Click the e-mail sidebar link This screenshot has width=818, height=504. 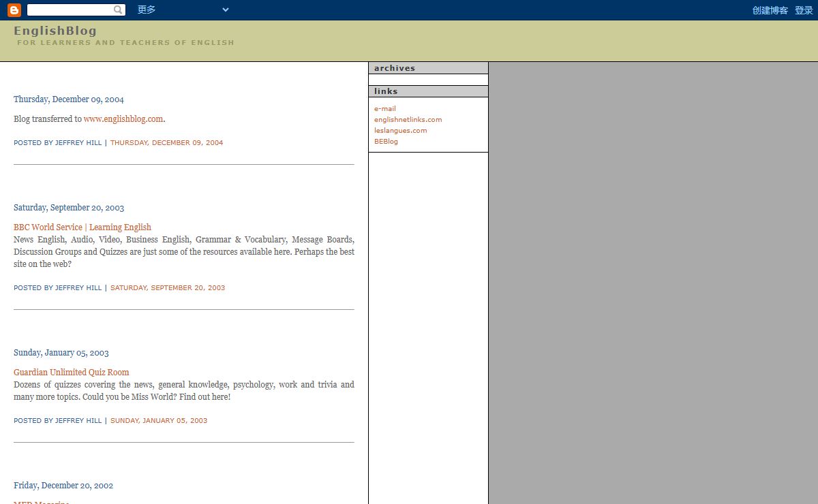point(385,109)
